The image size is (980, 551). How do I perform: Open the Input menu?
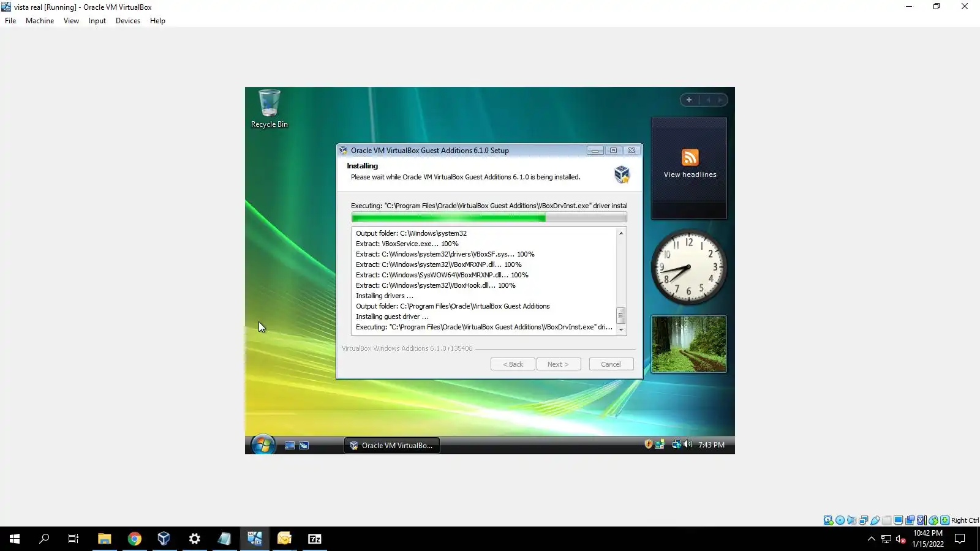pos(97,21)
